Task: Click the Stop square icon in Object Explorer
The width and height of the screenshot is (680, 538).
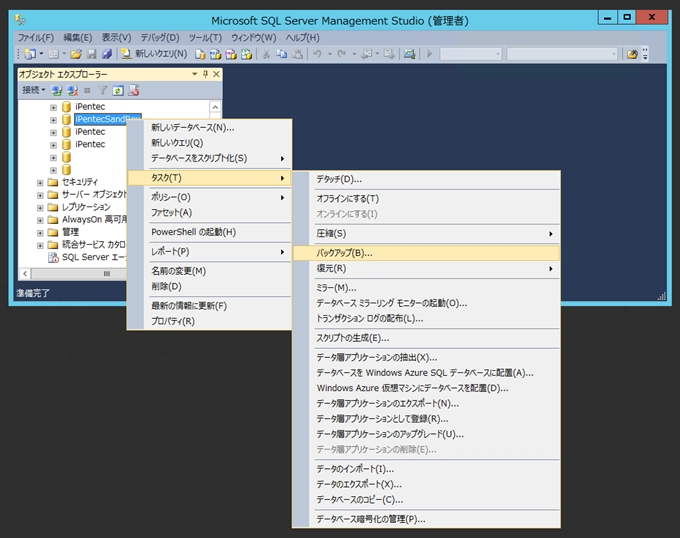Action: coord(87,91)
